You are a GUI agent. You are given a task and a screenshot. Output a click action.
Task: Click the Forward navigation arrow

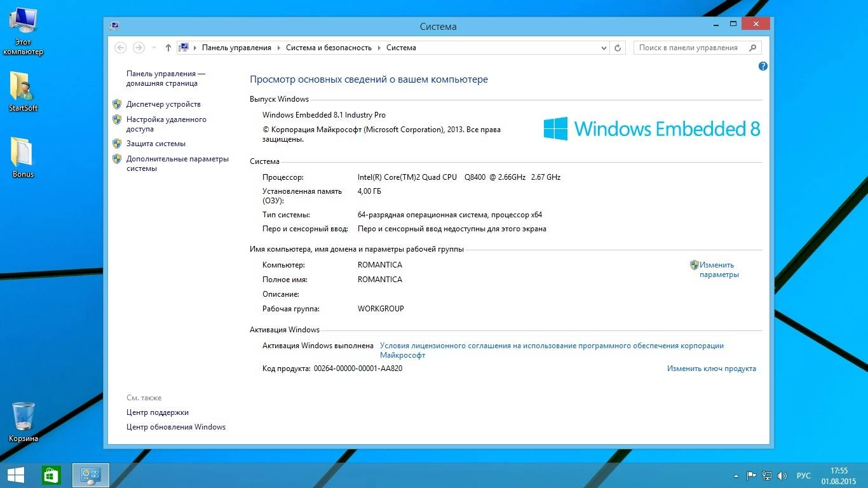139,48
